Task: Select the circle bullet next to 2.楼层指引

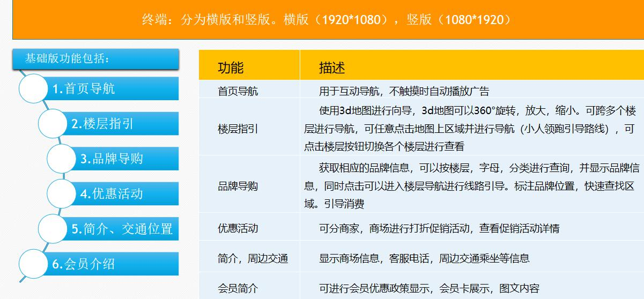Action: pyautogui.click(x=53, y=124)
